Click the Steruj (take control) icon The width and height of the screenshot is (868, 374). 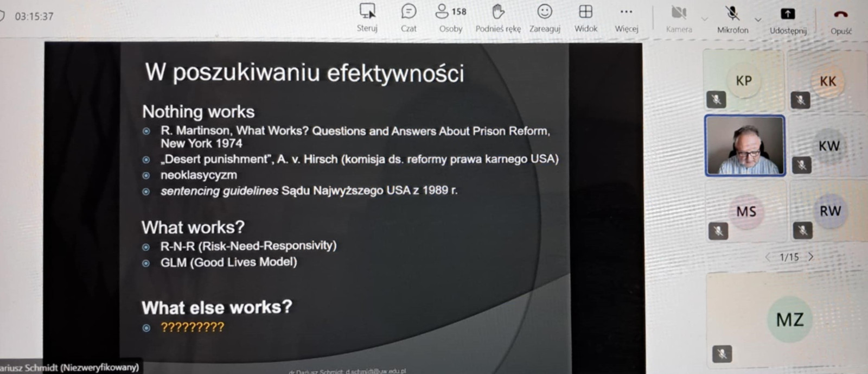[367, 11]
